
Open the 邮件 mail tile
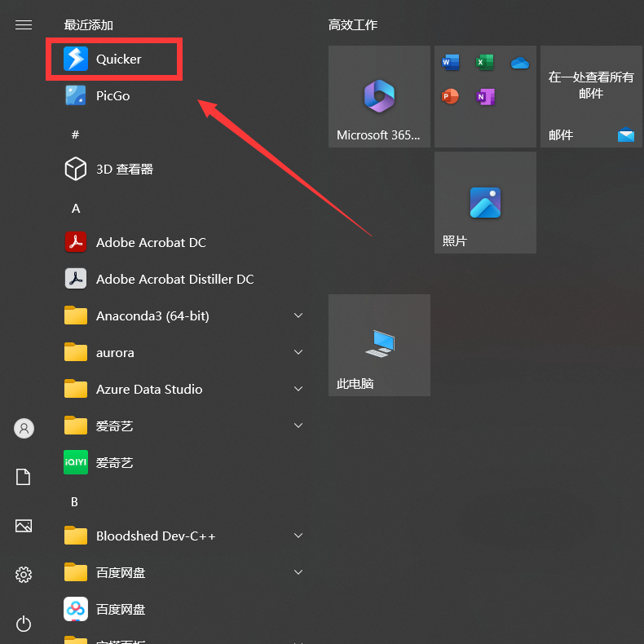click(x=591, y=96)
